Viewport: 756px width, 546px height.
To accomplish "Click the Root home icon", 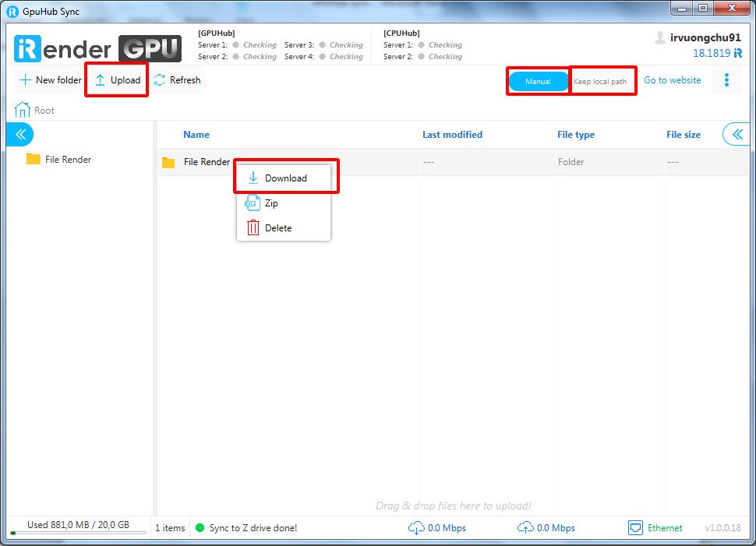I will click(x=23, y=111).
